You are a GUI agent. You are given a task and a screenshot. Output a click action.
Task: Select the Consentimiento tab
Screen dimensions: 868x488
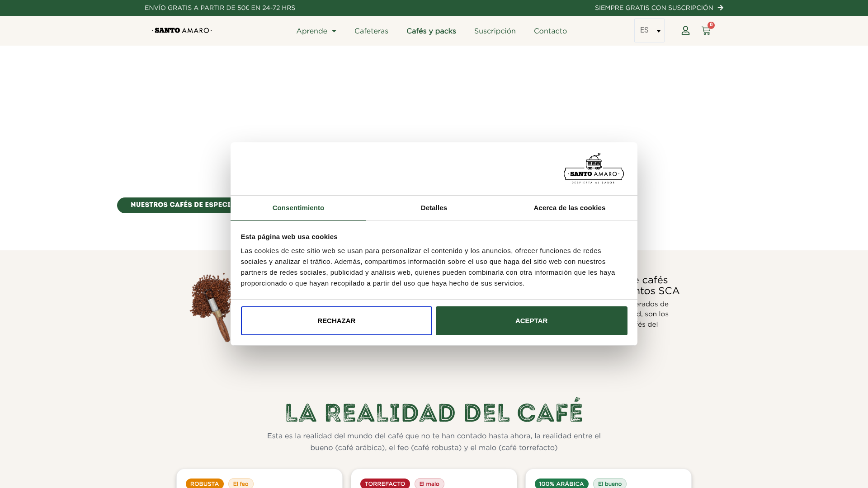tap(298, 208)
